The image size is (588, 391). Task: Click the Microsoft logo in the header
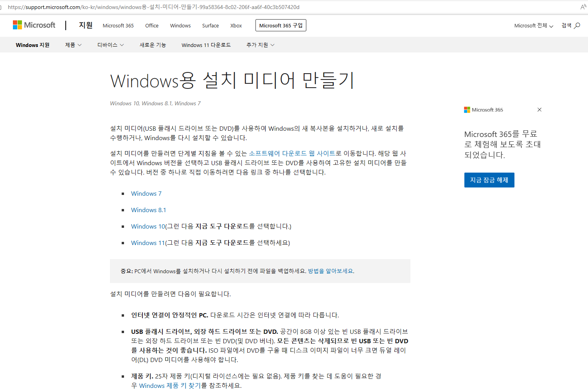click(34, 25)
